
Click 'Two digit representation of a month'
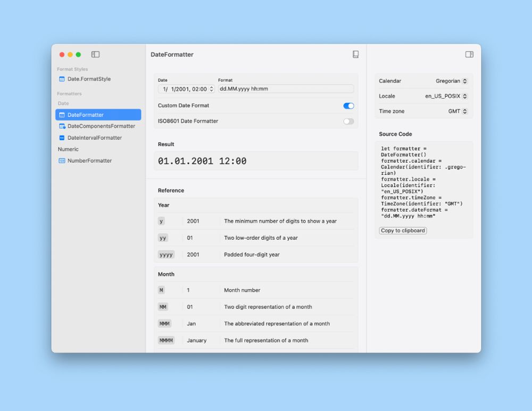click(x=268, y=307)
